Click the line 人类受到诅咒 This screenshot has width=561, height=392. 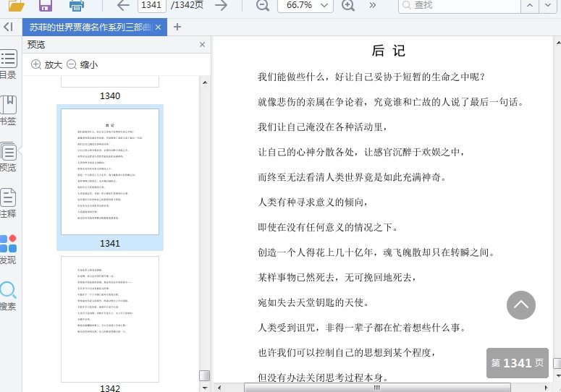tap(362, 328)
